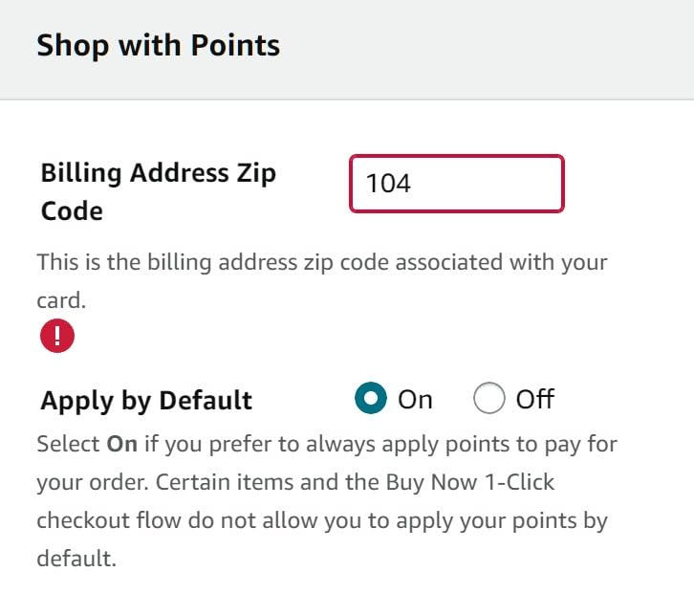694x616 pixels.
Task: Click "Select" at start of points description
Action: [67, 445]
